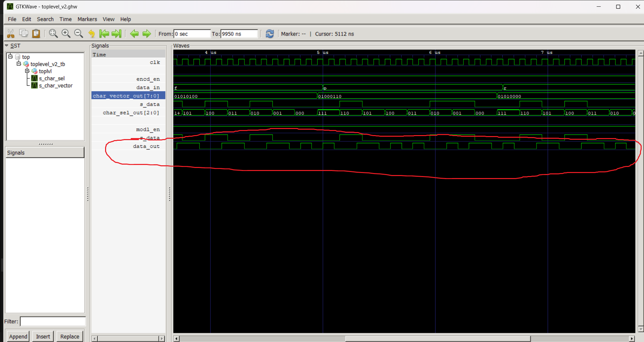Click the Paste clipboard icon

(x=36, y=34)
